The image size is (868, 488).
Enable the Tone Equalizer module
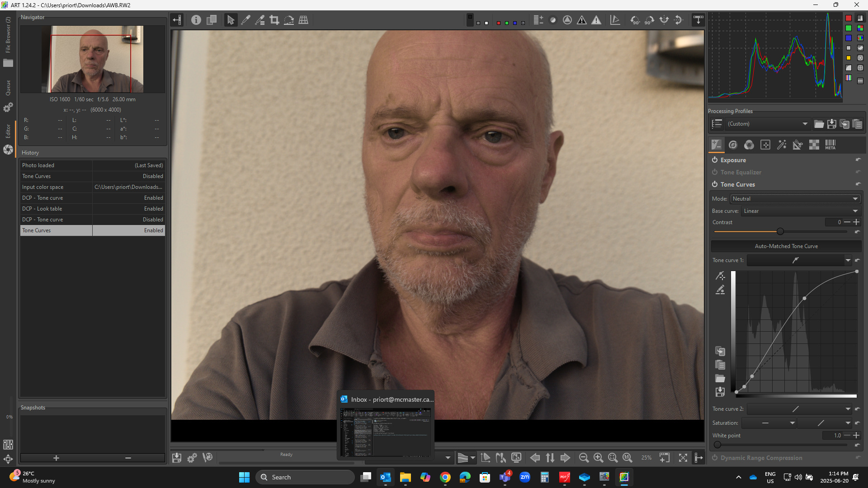click(715, 172)
